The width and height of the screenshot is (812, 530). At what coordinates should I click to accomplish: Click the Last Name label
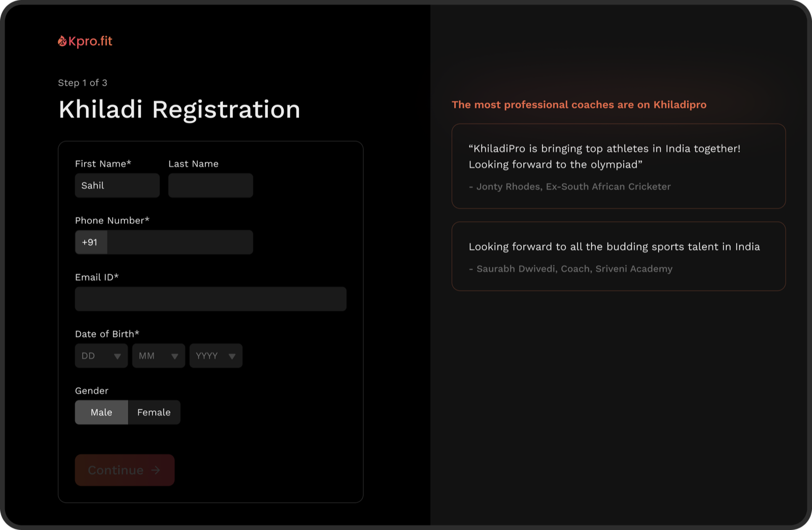[193, 164]
